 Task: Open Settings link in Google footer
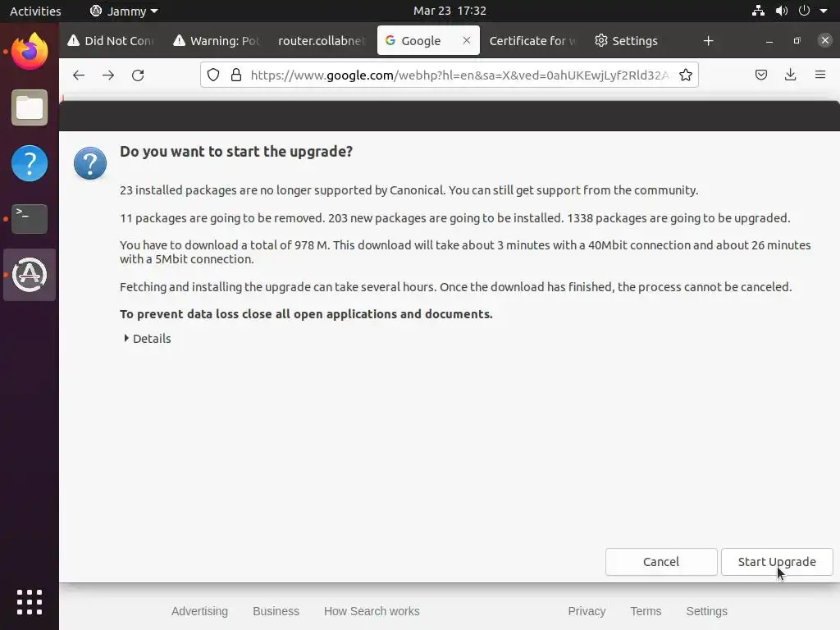click(706, 611)
